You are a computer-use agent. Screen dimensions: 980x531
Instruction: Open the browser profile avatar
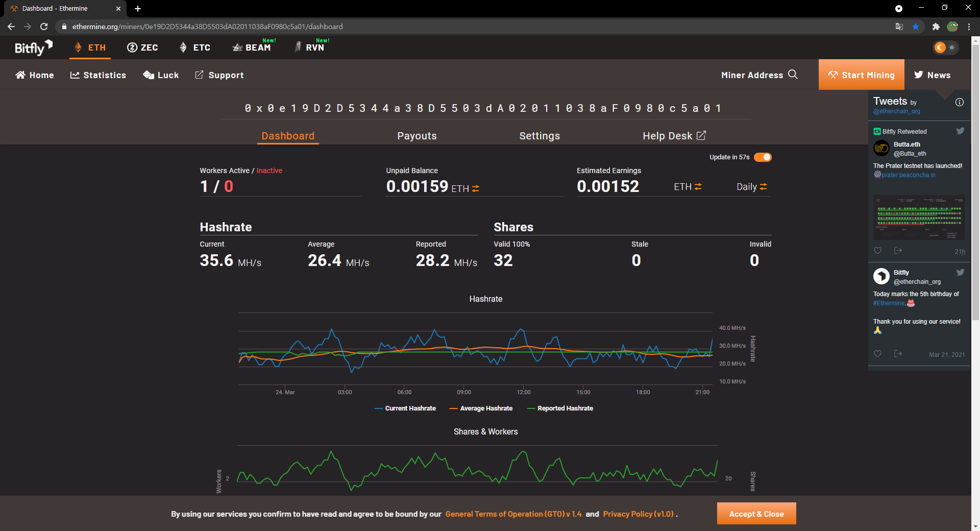(x=952, y=27)
